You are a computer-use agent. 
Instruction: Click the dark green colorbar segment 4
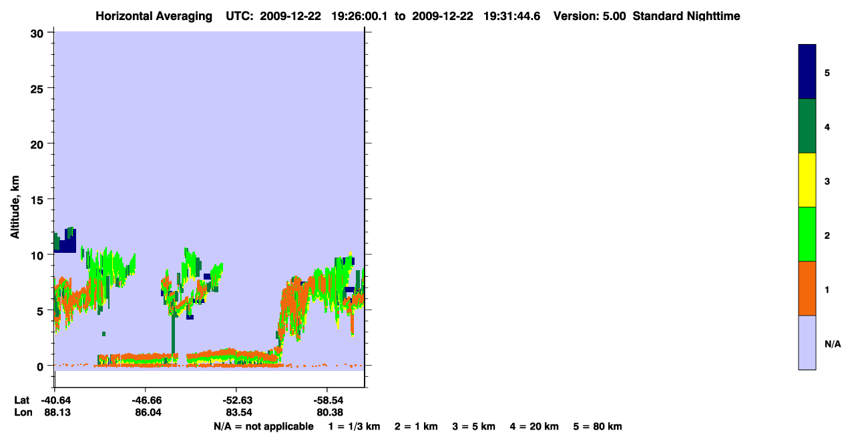[807, 126]
